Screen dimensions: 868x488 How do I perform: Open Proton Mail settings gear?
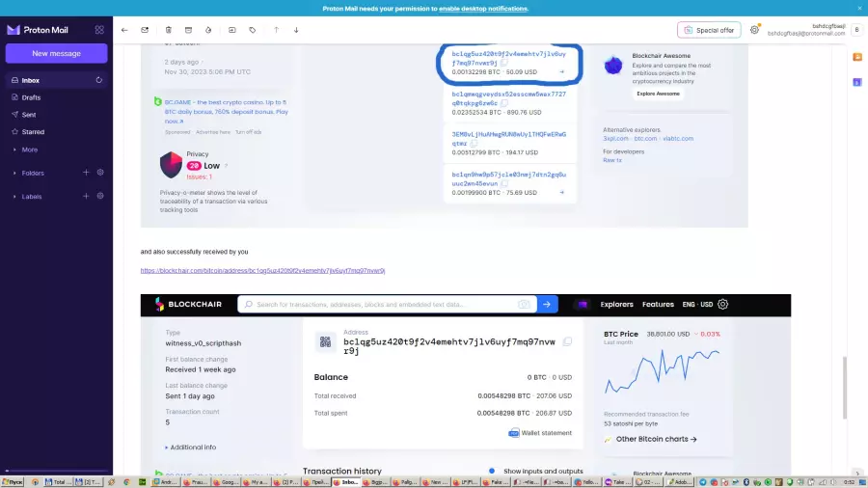(754, 30)
